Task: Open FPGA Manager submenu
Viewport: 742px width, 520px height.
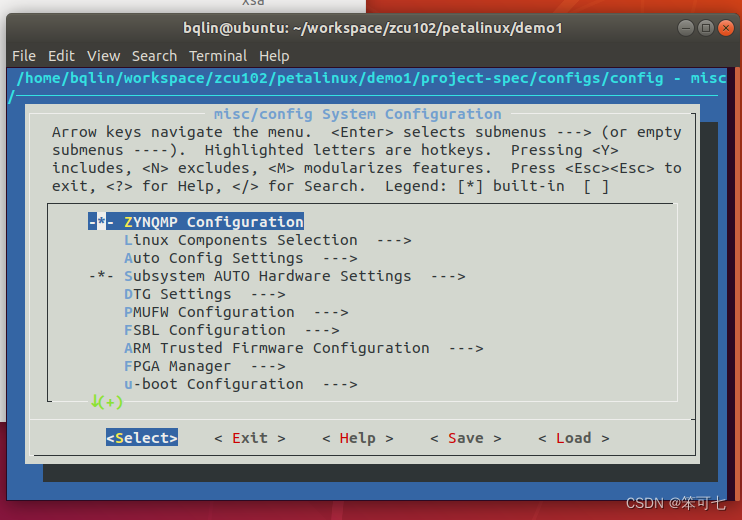Action: pyautogui.click(x=204, y=366)
